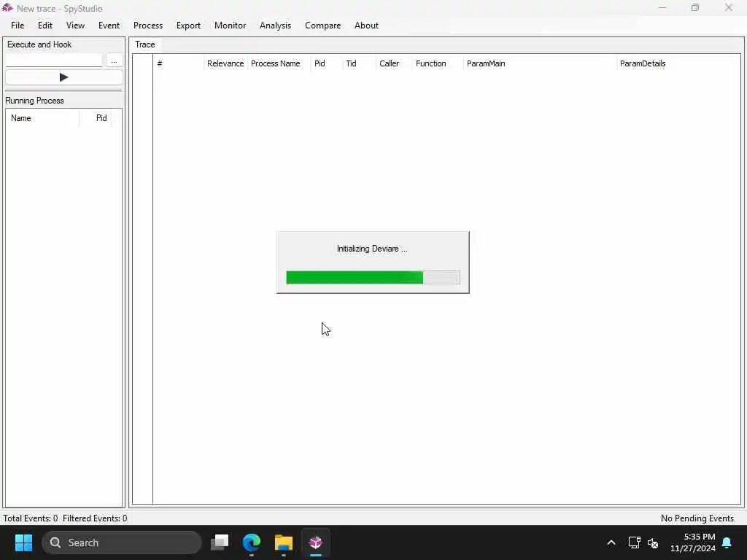Select the Trace tab
747x560 pixels.
[x=145, y=44]
